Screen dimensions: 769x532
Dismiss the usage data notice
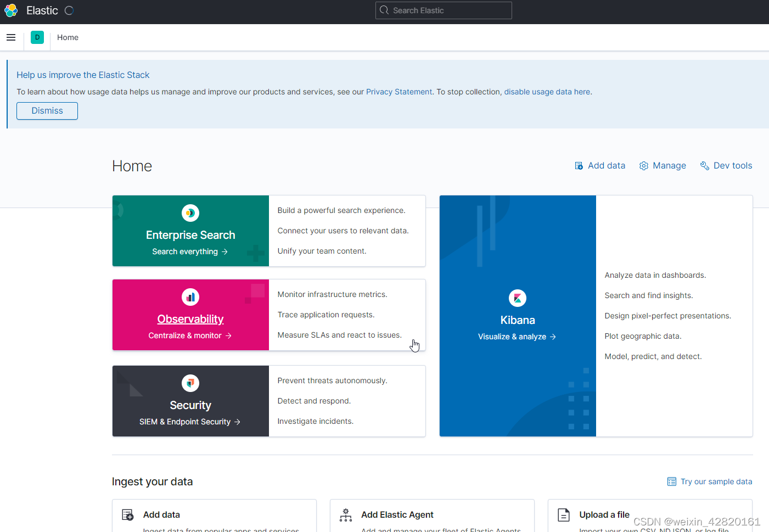click(47, 110)
